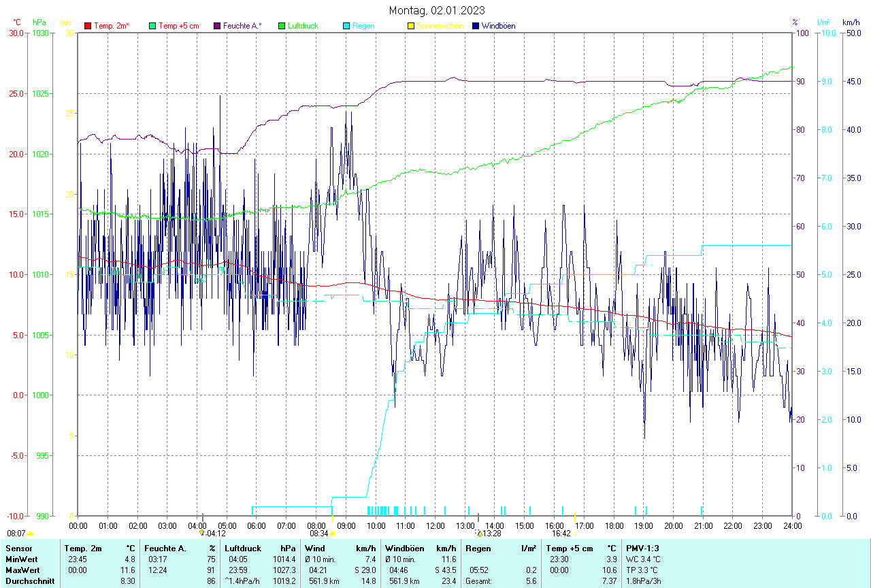Click the '18:00' time axis label

(x=614, y=525)
